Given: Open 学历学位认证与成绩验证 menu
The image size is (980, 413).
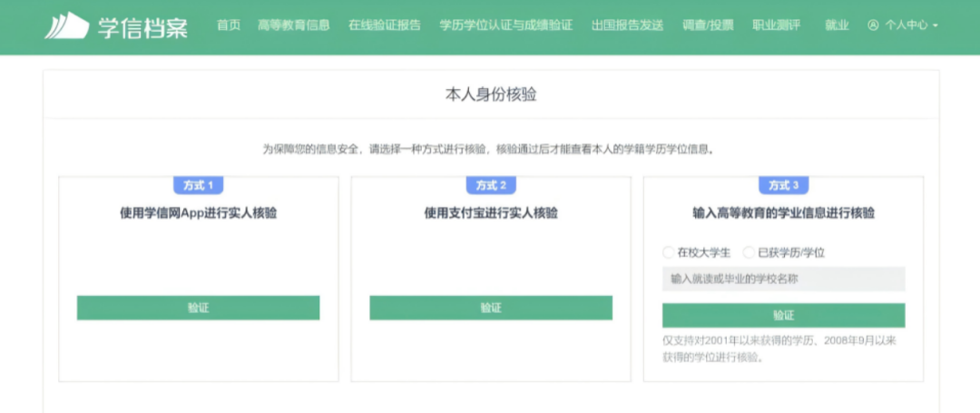Looking at the screenshot, I should click(x=505, y=25).
